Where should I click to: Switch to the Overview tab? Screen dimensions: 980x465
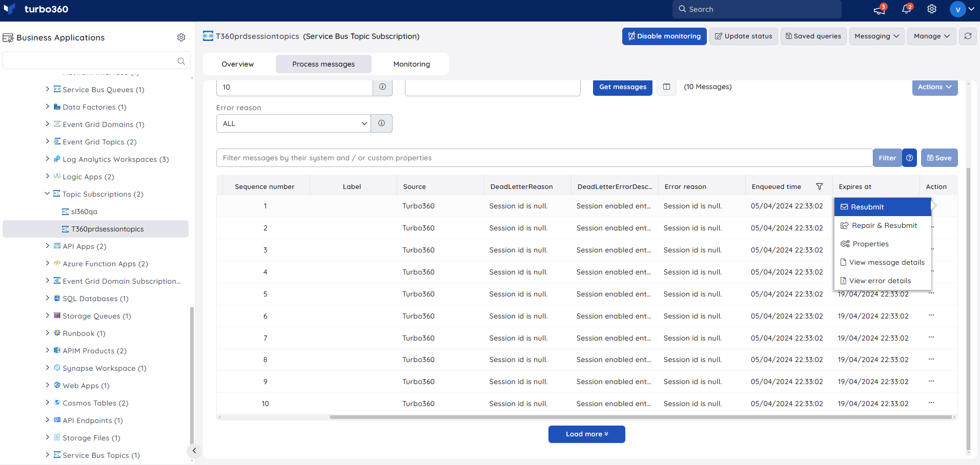coord(238,64)
